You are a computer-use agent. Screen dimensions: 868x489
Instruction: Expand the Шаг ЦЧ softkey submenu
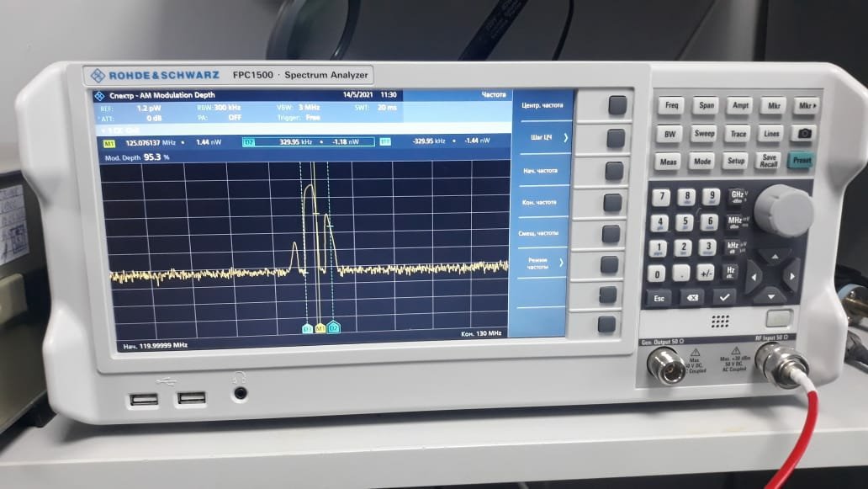point(541,137)
